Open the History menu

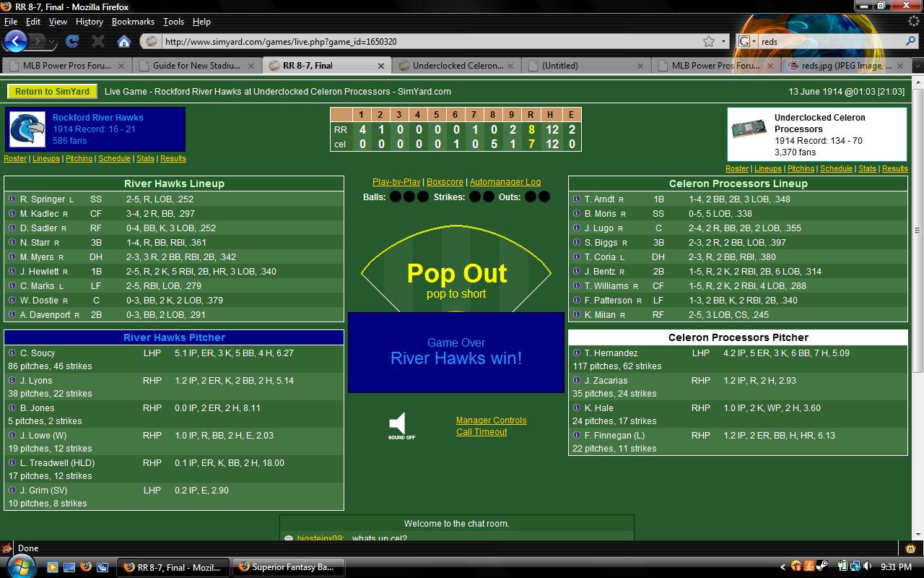pyautogui.click(x=89, y=22)
